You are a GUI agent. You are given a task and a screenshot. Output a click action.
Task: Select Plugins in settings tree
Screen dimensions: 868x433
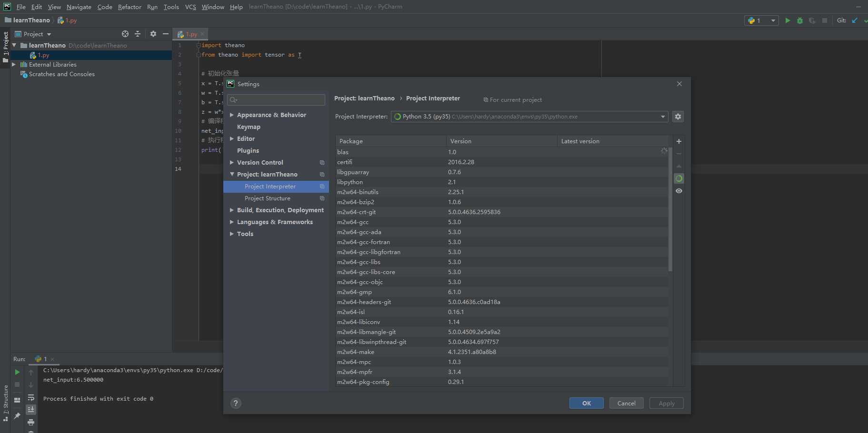[248, 151]
